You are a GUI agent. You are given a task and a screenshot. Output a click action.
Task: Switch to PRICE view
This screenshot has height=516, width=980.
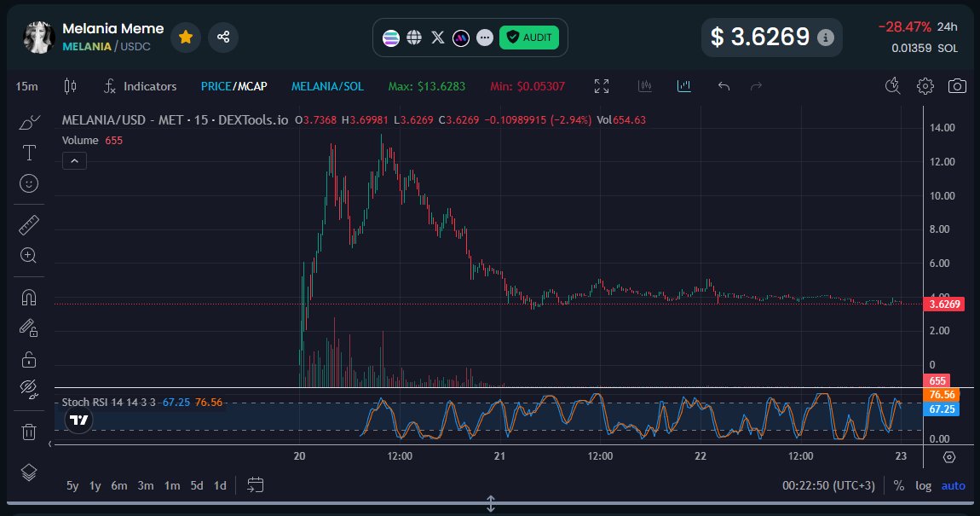(x=216, y=86)
